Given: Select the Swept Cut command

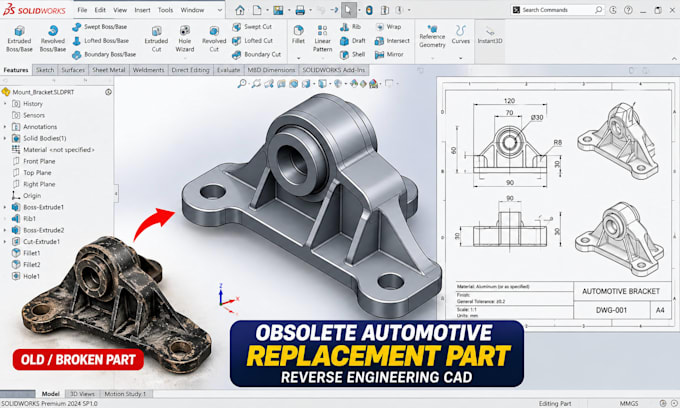Looking at the screenshot, I should coord(252,27).
